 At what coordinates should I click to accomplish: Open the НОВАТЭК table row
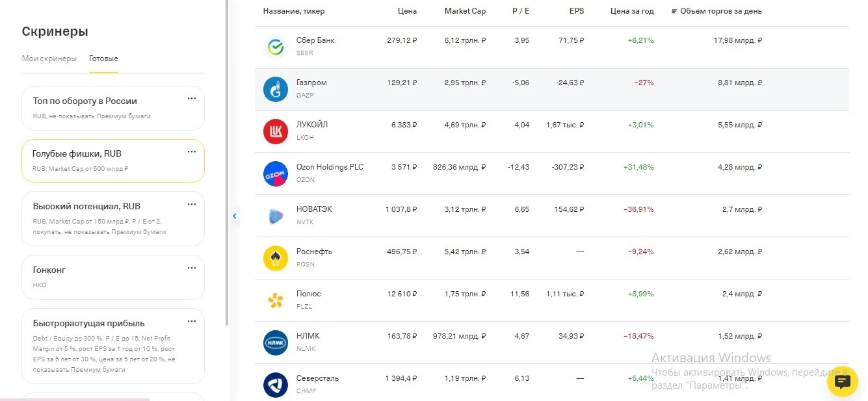click(551, 216)
